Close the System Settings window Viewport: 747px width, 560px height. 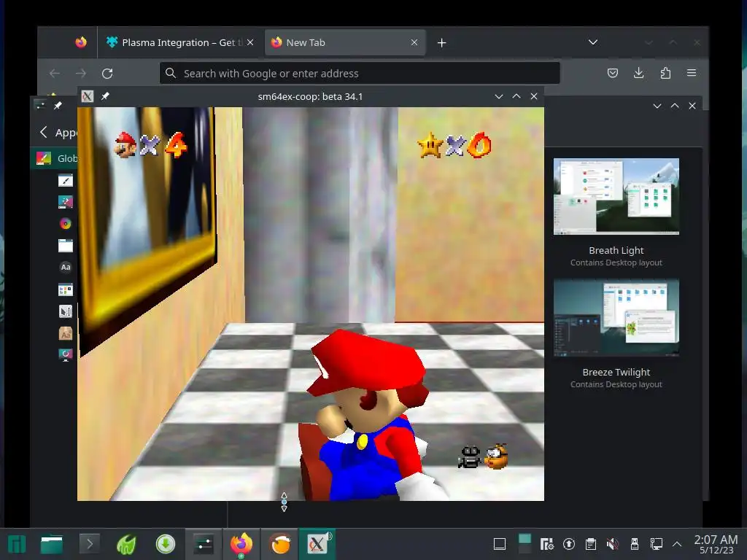tap(692, 106)
